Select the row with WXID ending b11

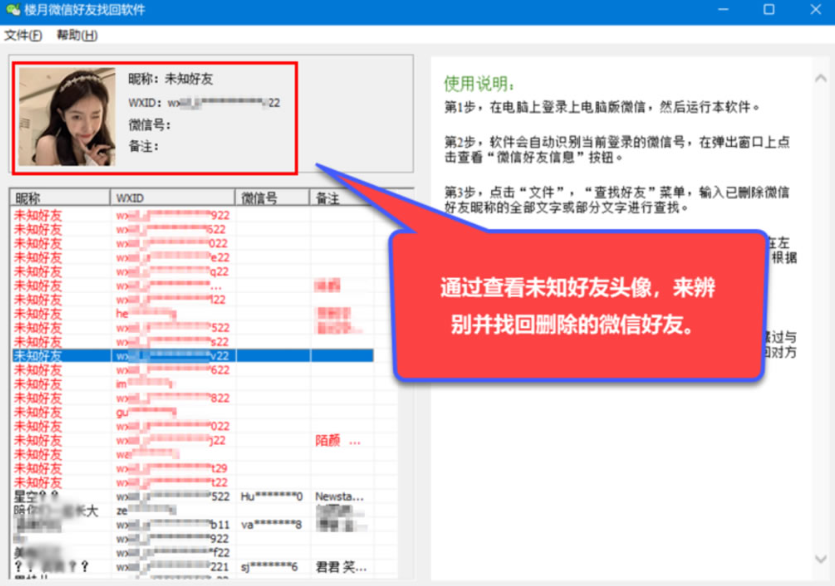click(192, 525)
